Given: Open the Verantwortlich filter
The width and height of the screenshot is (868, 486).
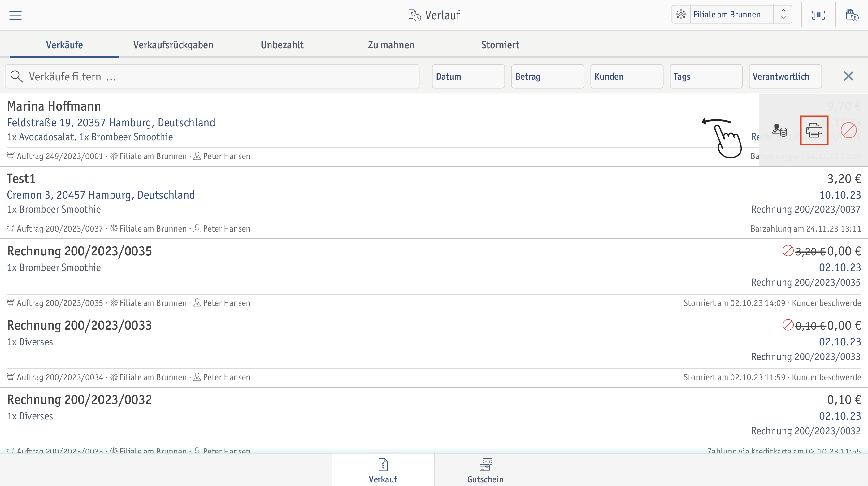Looking at the screenshot, I should tap(785, 76).
